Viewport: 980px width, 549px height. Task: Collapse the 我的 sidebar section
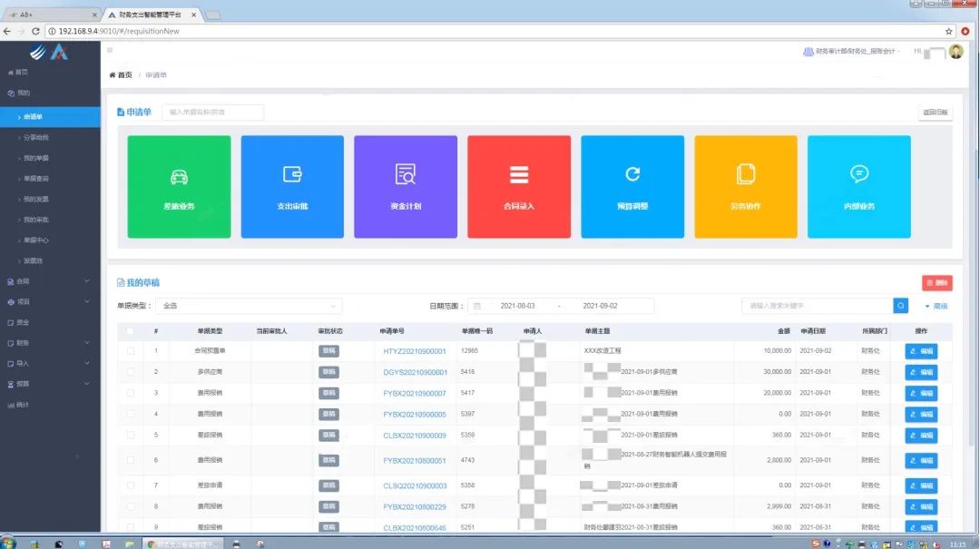(50, 93)
